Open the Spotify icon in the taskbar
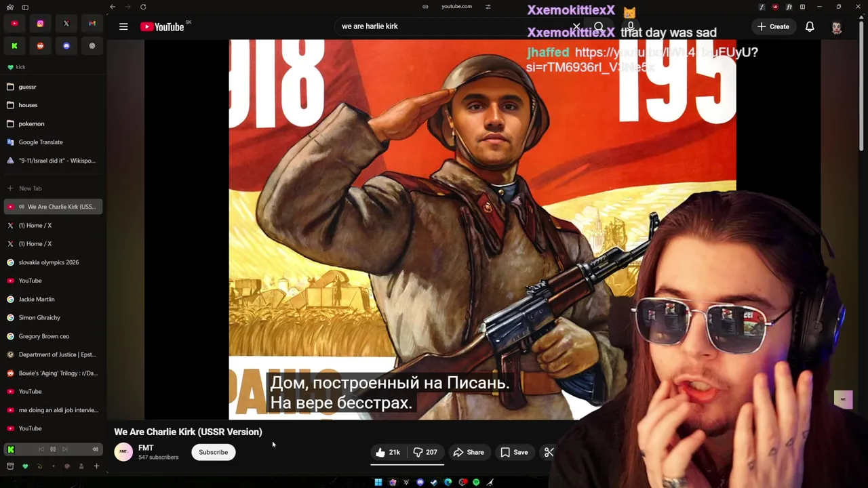 476,483
